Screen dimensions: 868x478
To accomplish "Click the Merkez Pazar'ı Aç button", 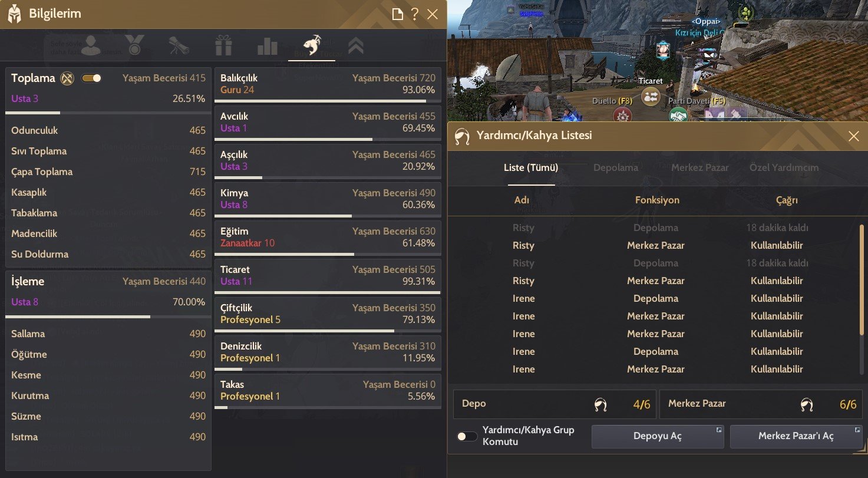I will (x=796, y=437).
